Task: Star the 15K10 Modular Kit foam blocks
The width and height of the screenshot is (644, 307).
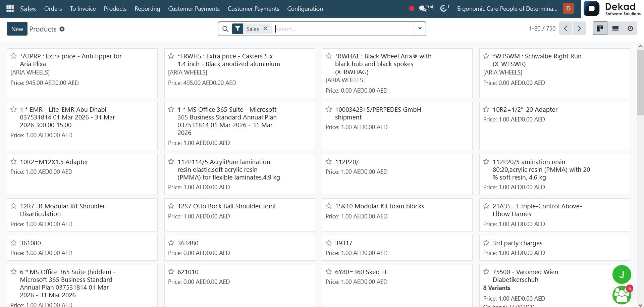Action: (x=329, y=206)
